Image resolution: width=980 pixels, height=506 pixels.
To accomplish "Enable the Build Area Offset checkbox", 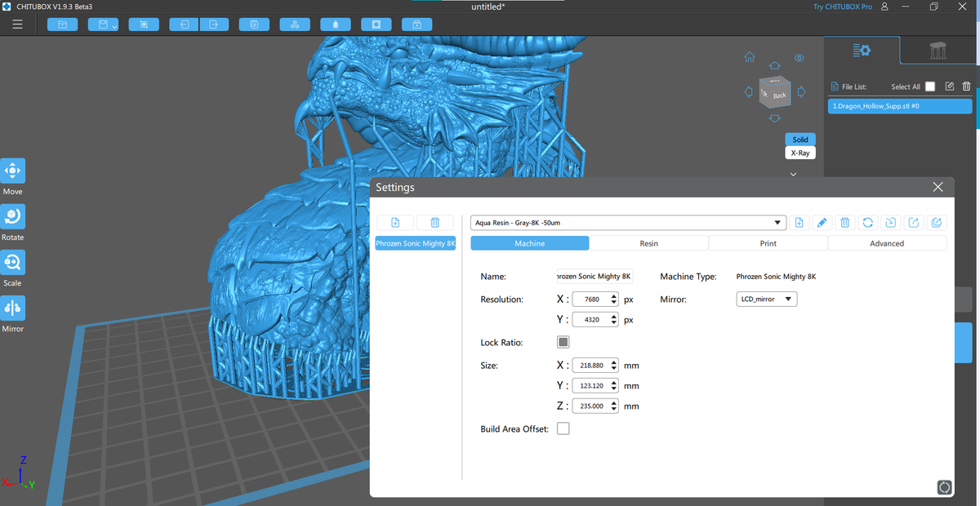I will coord(563,428).
